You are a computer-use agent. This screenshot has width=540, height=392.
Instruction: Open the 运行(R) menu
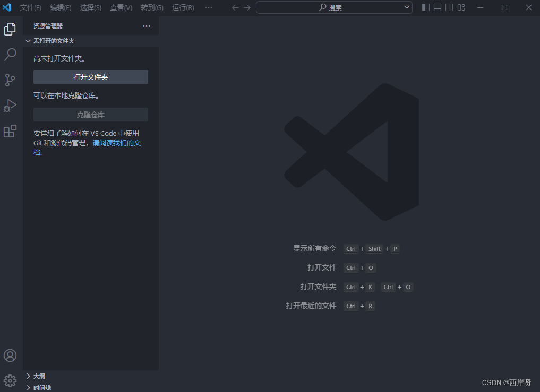coord(183,7)
